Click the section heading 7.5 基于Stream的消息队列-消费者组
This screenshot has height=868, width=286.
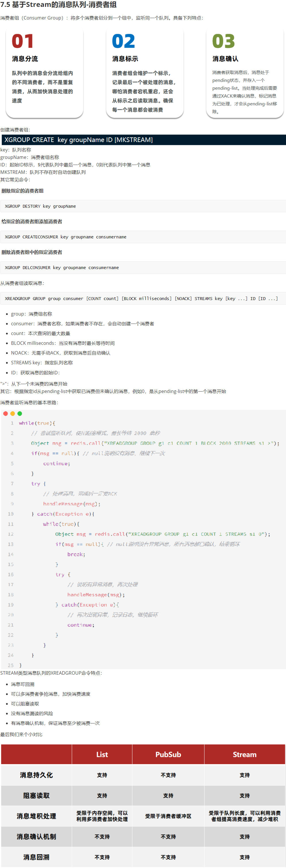click(58, 5)
